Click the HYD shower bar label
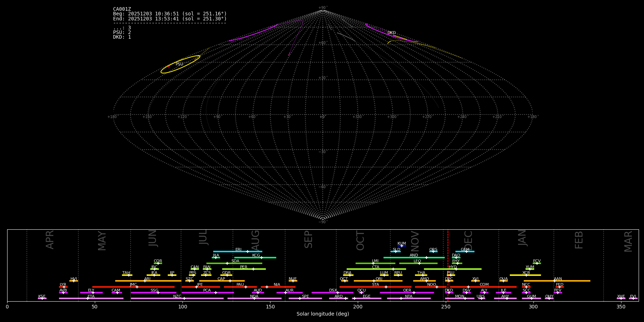 click(x=453, y=267)
